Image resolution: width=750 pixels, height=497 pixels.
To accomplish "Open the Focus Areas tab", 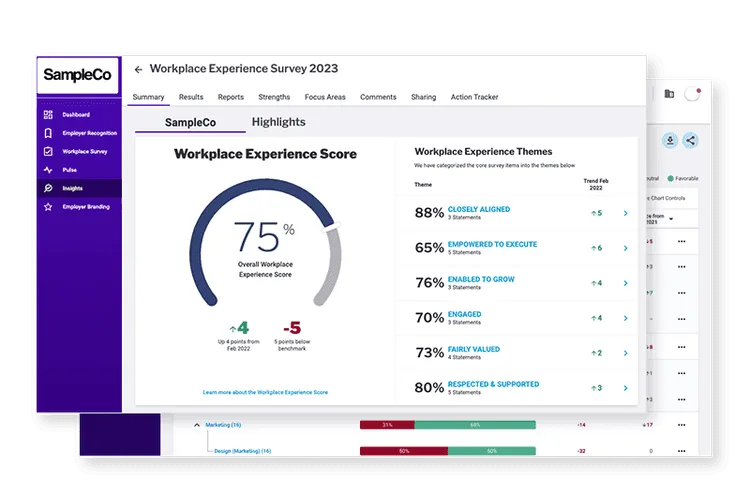I will [325, 97].
